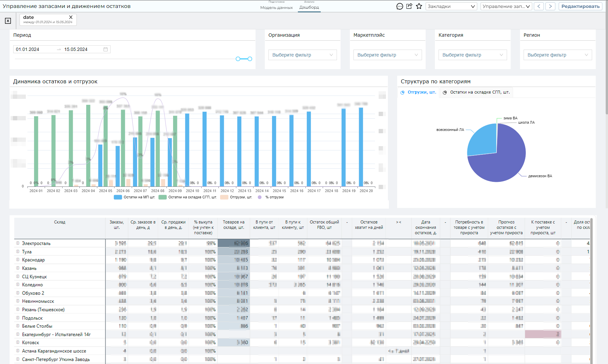Click the start date field 01.01.2024
The image size is (608, 364).
tap(28, 49)
